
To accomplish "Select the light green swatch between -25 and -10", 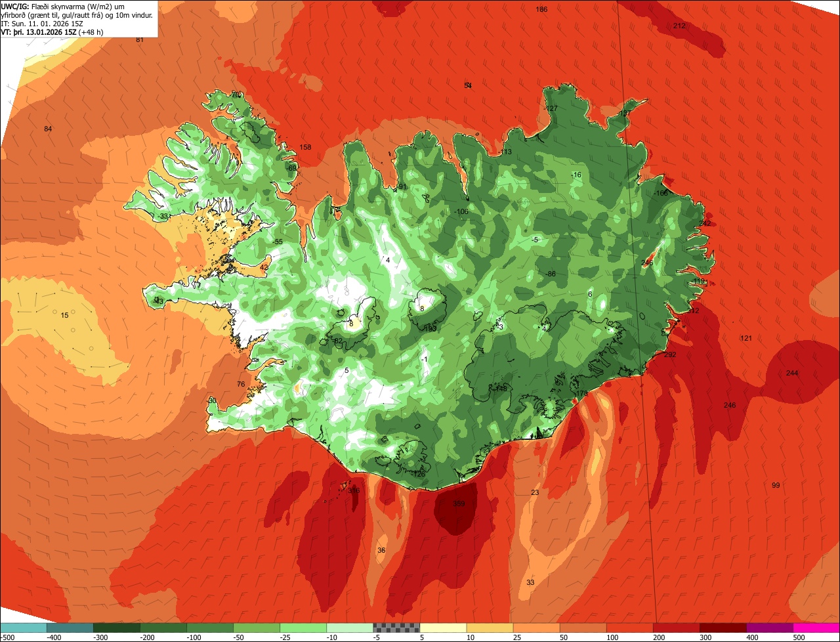I will coord(303,628).
